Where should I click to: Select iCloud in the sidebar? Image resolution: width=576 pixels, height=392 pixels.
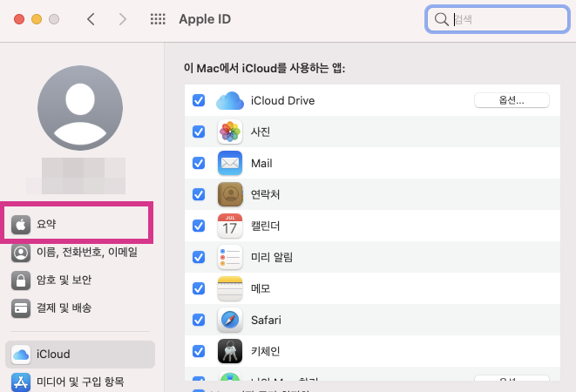click(80, 355)
